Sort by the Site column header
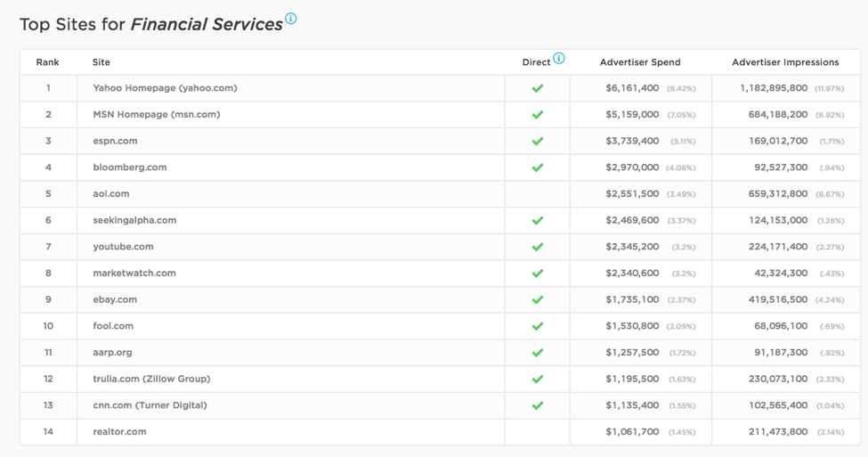 (x=101, y=62)
